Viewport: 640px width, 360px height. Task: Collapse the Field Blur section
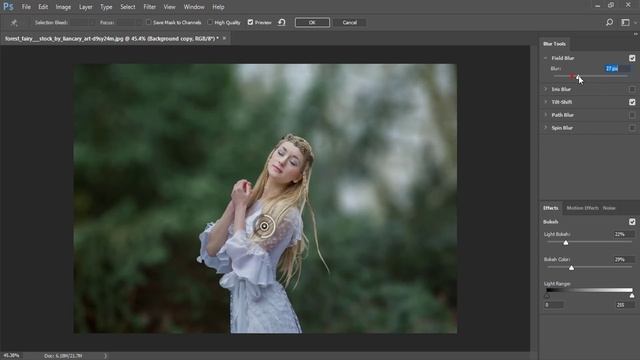coord(546,58)
